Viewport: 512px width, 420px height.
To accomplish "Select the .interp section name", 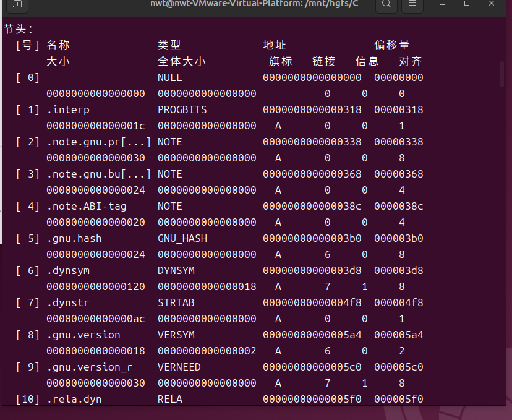I will click(68, 109).
